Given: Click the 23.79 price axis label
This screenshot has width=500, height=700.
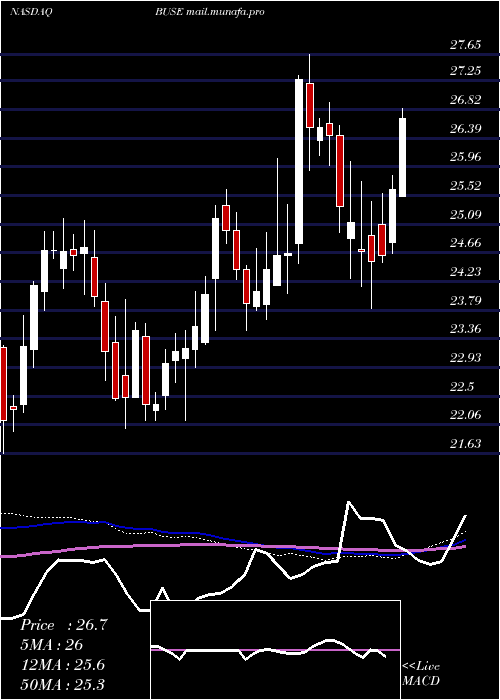Looking at the screenshot, I should coord(465,300).
